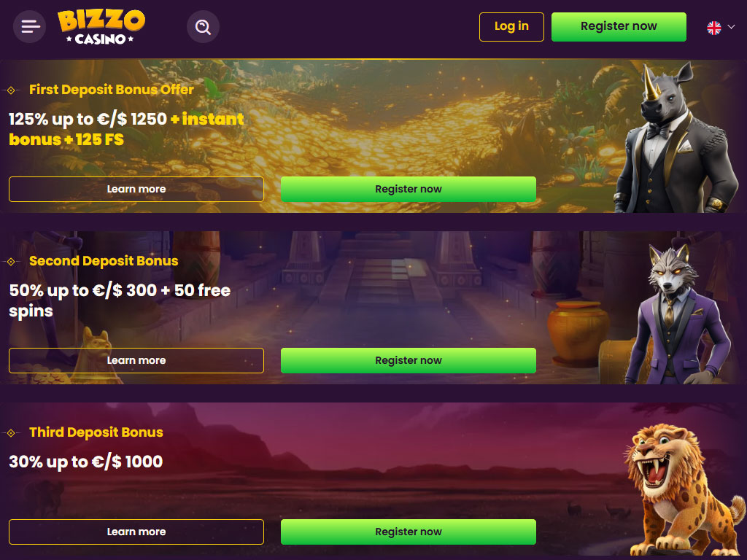This screenshot has height=560, width=747.
Task: Click the UK flag language icon
Action: 713,28
